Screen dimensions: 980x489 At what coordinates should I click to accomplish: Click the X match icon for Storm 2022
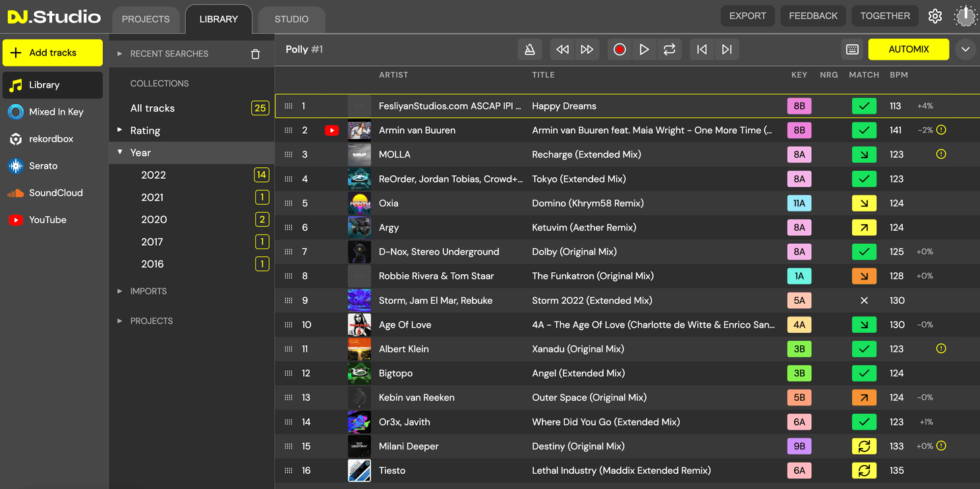[864, 301]
